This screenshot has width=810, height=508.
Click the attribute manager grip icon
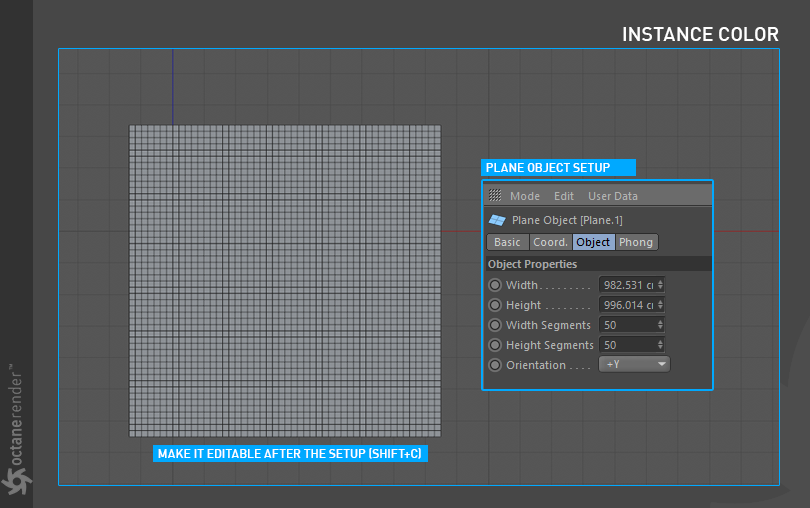point(495,196)
